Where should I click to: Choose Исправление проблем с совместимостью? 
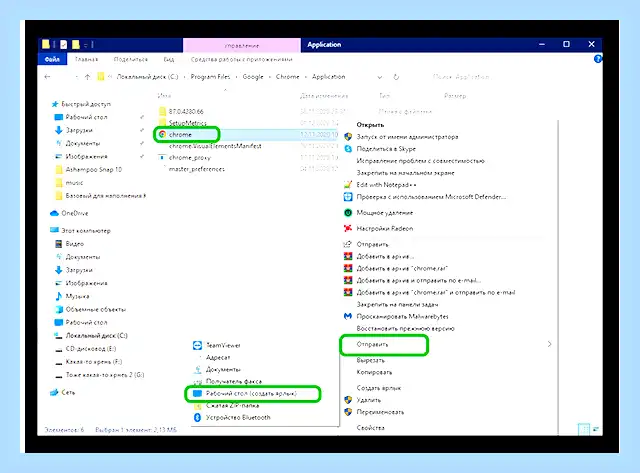tap(420, 161)
